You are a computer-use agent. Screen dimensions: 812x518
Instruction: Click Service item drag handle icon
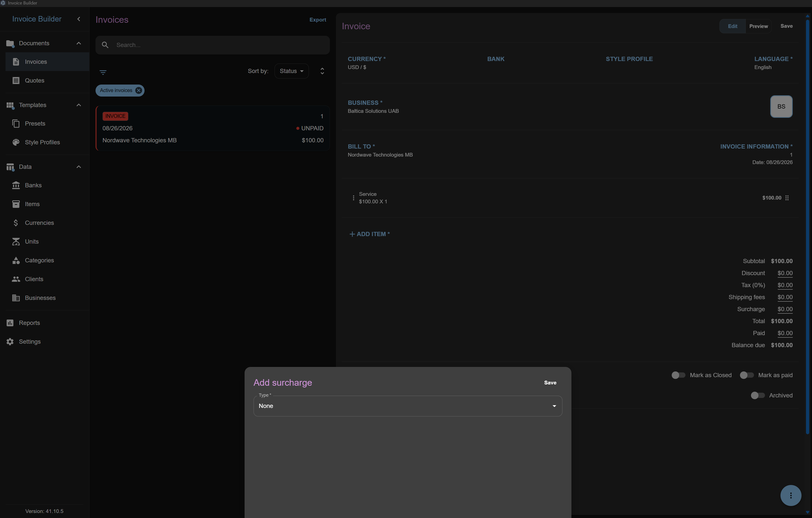(787, 198)
